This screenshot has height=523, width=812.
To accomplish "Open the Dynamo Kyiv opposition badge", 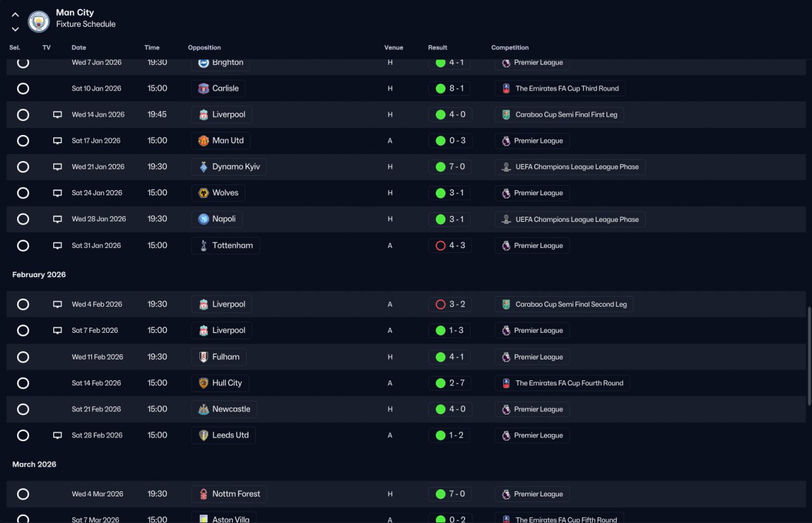I will (x=204, y=167).
